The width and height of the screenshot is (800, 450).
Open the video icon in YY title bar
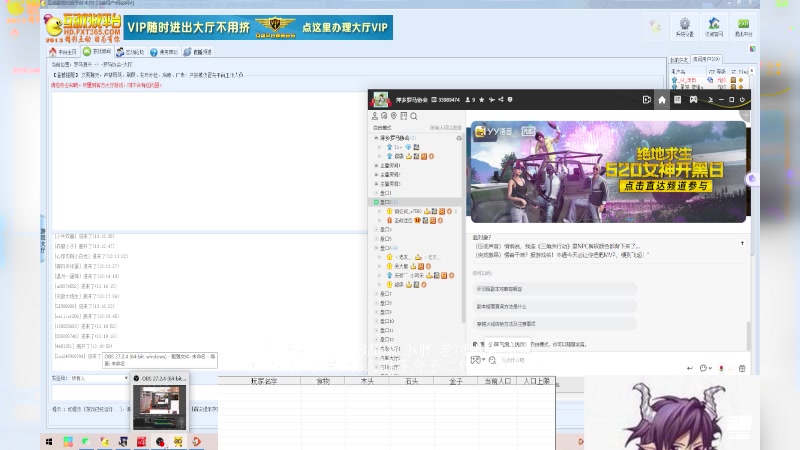tap(646, 99)
